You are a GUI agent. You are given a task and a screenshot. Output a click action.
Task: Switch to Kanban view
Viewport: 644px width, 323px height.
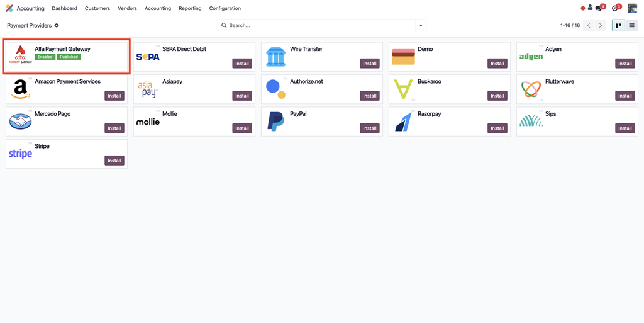coord(618,25)
